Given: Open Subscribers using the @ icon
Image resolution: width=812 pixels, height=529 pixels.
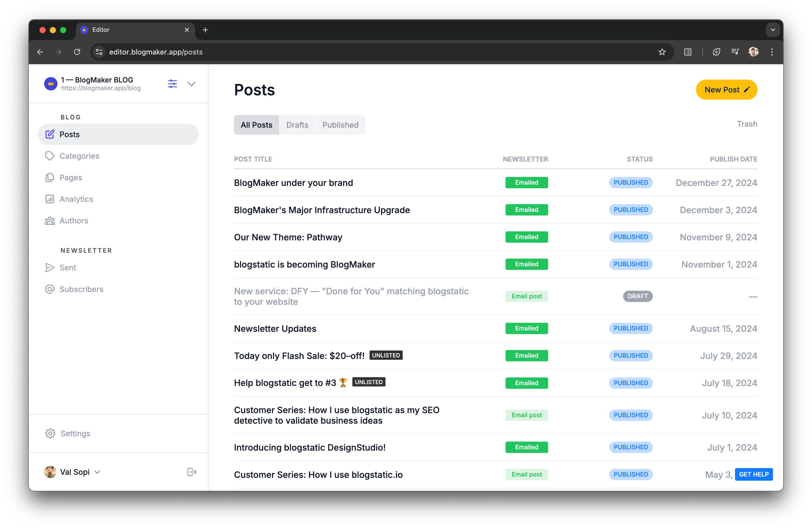Looking at the screenshot, I should point(50,289).
